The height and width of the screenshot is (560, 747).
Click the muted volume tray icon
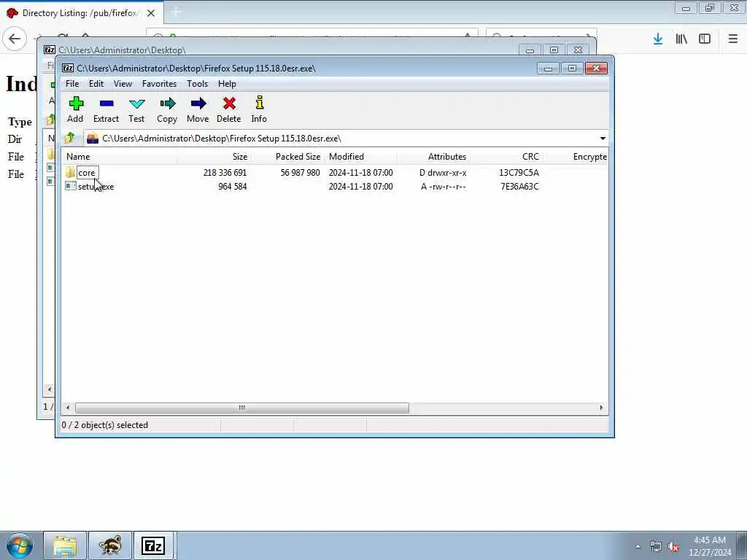tap(673, 547)
